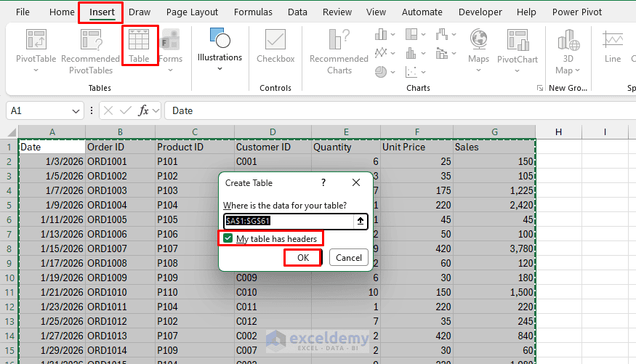Viewport: 636px width, 364px height.
Task: Click the scatter chart icon
Action: [411, 72]
